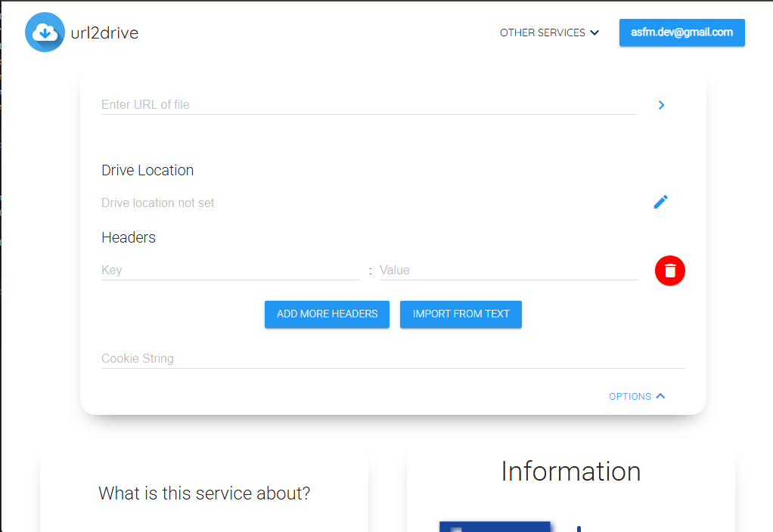Click the header Key input field
The width and height of the screenshot is (773, 532).
pos(227,270)
